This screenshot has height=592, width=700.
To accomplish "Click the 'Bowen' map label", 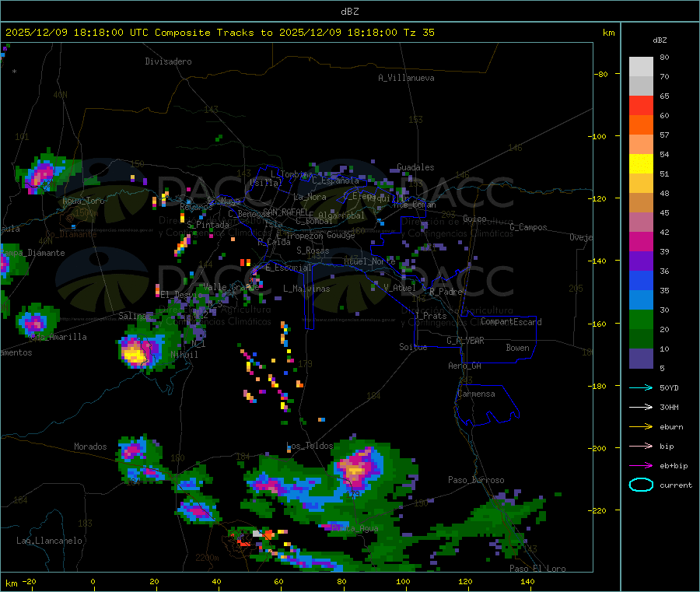I will 517,348.
